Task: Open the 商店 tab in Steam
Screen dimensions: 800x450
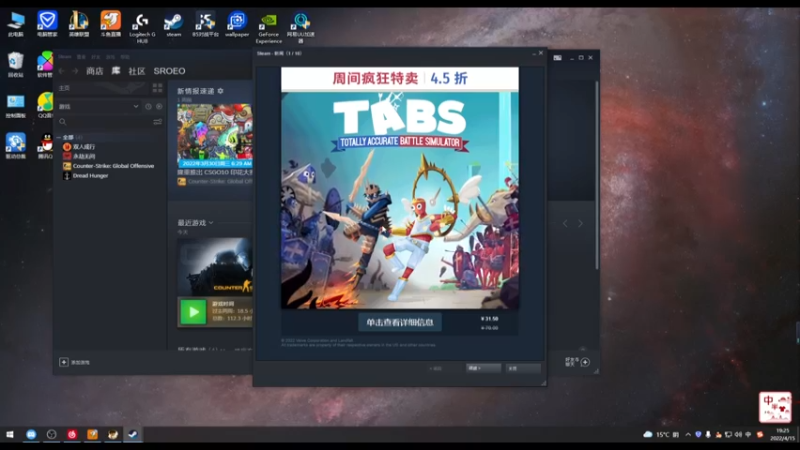Action: (94, 71)
